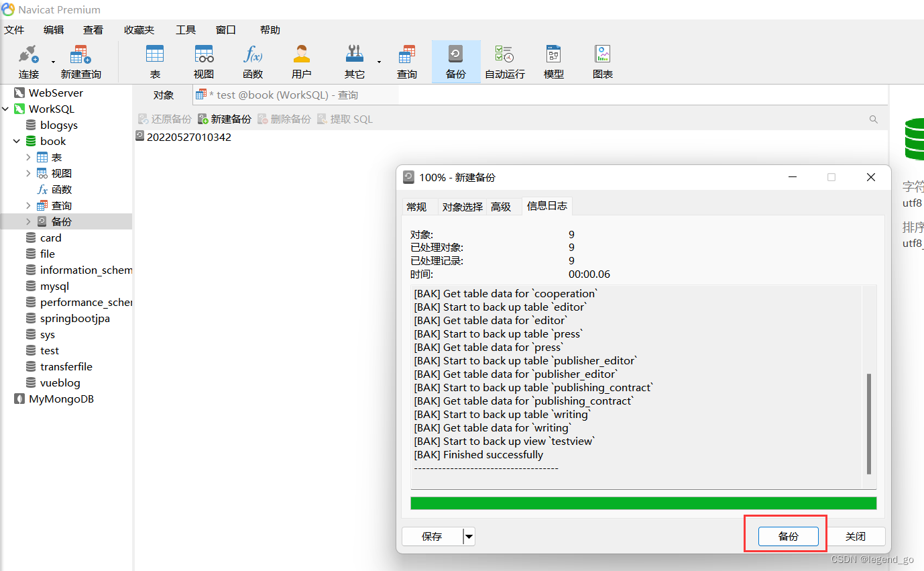Click the Delete Backup (删除备份) action
The width and height of the screenshot is (924, 571).
(284, 119)
